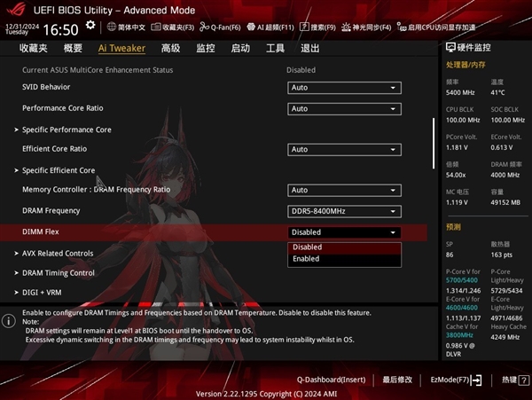Click the vertical scrollbar in settings list
Screen dimensions: 532x400
pos(434,143)
